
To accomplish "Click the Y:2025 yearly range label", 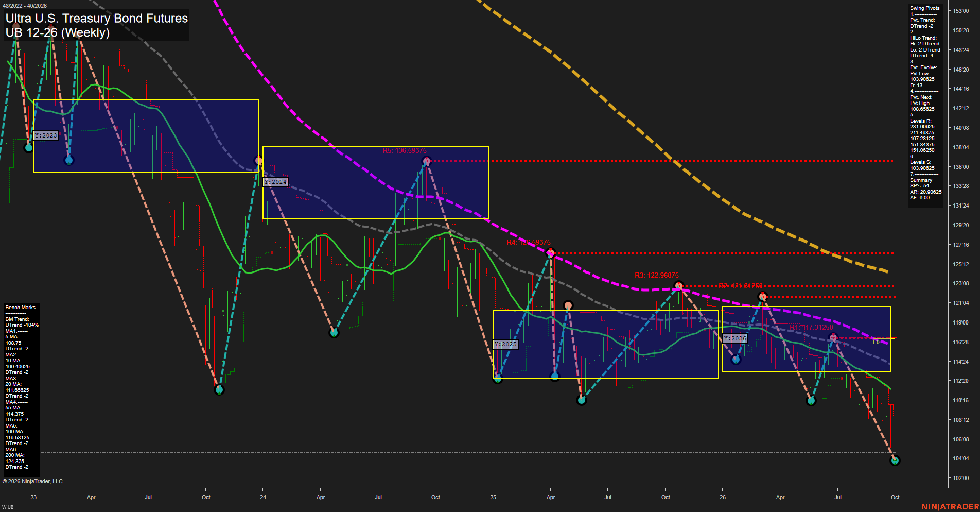I will pos(505,344).
